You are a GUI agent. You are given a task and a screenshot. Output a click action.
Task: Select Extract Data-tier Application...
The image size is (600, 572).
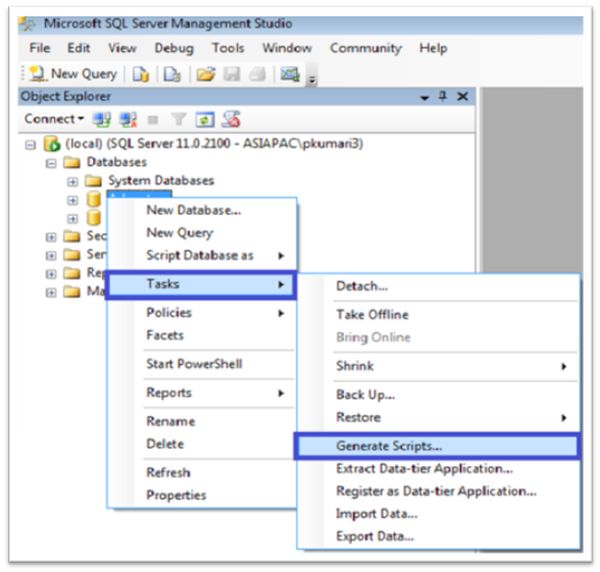point(439,469)
